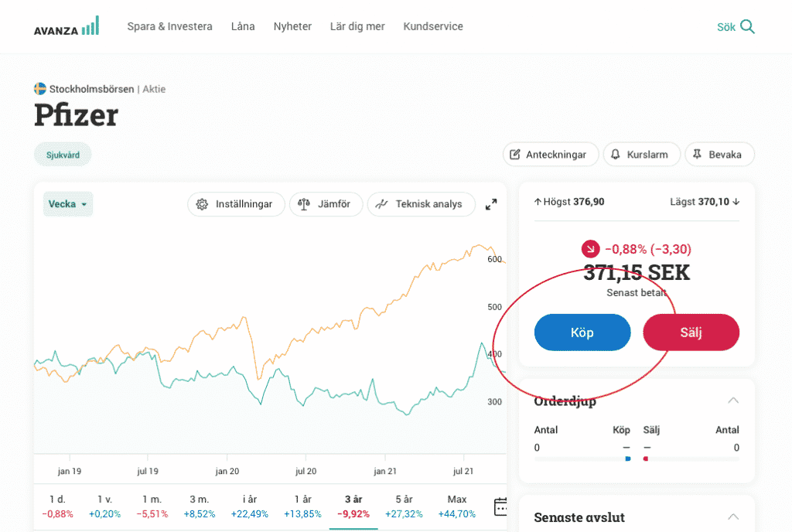
Task: Click the red order depth bar marker
Action: (x=646, y=459)
